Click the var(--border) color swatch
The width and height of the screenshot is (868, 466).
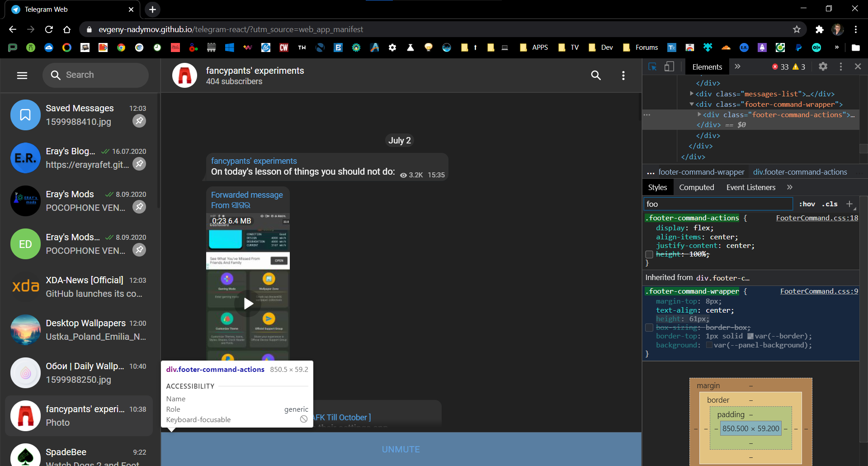(x=750, y=336)
